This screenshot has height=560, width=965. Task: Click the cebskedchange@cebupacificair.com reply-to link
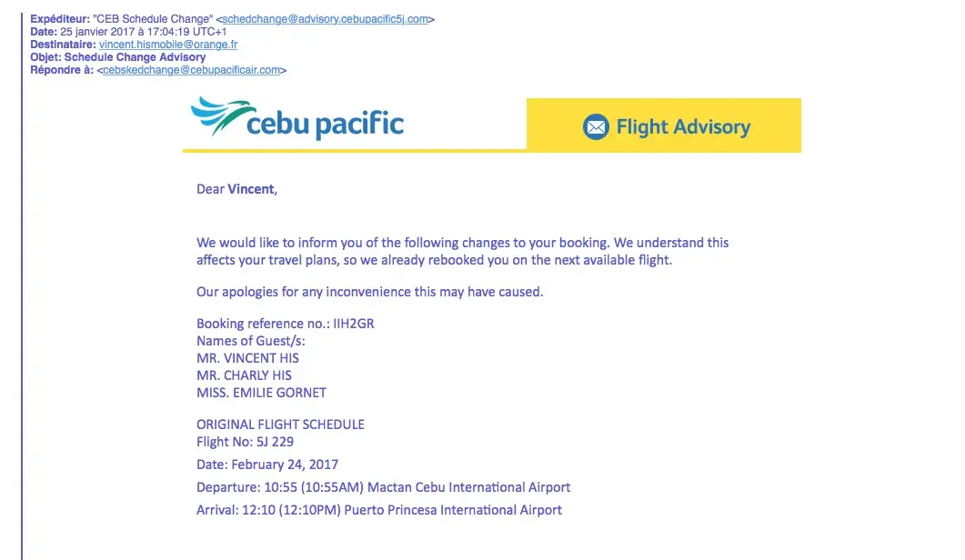[x=192, y=70]
